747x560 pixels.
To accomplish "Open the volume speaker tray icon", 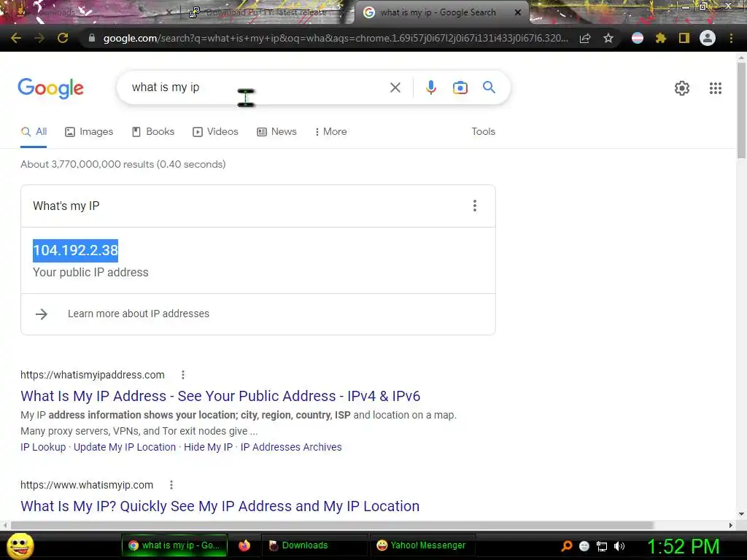I will (x=619, y=546).
